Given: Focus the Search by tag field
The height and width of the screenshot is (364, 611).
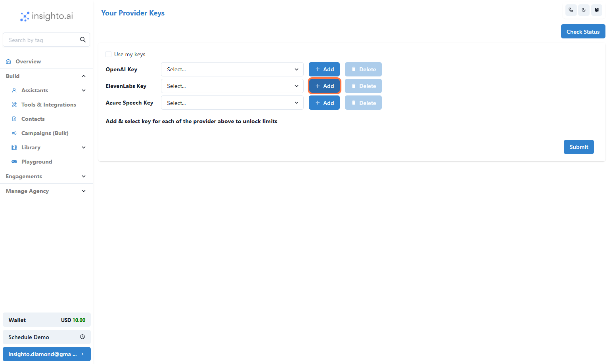Looking at the screenshot, I should (x=46, y=40).
